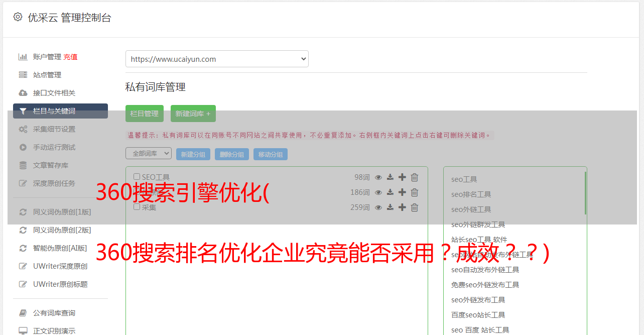Click the download icon in the 186词 row
The image size is (644, 335).
pyautogui.click(x=390, y=192)
